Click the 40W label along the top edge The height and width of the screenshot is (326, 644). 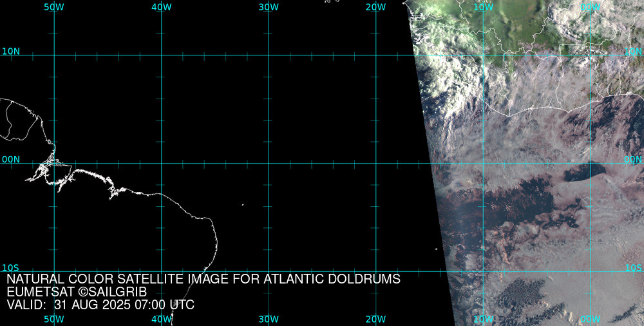tap(162, 7)
